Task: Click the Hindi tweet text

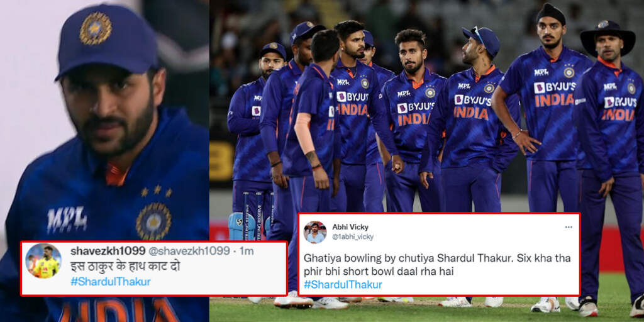Action: 125,267
